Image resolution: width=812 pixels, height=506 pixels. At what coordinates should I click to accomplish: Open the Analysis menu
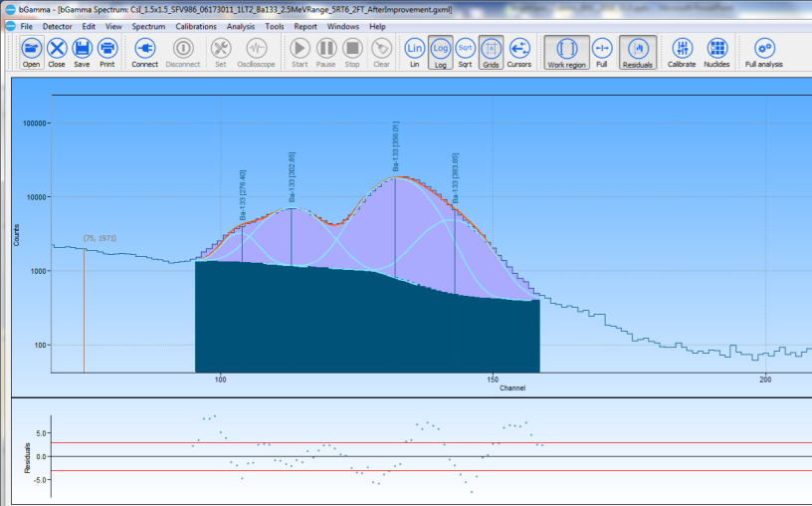click(241, 26)
